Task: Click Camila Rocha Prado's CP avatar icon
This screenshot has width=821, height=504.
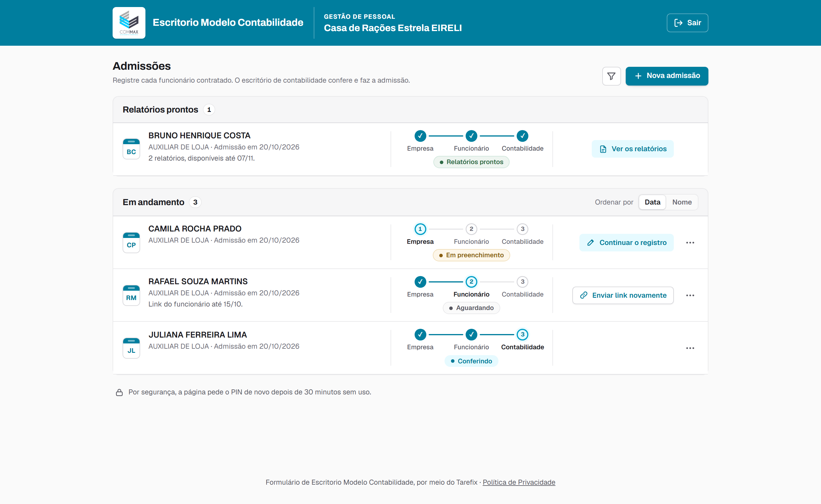Action: tap(131, 242)
